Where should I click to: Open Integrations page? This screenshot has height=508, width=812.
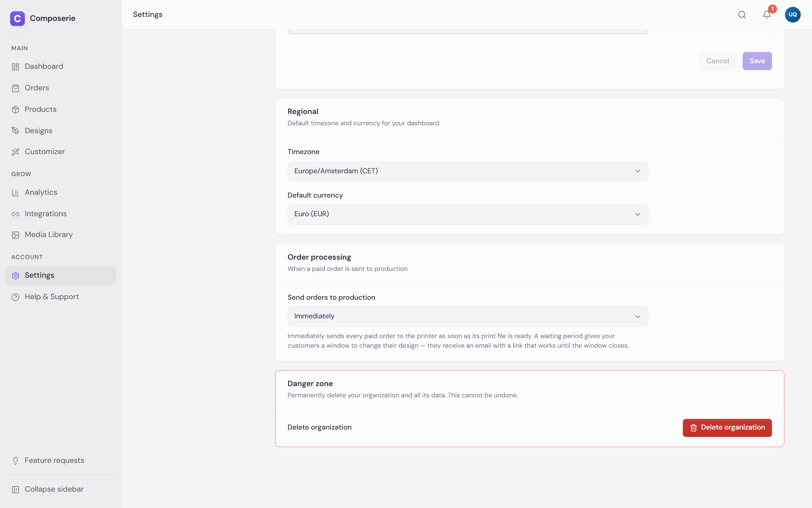click(x=61, y=214)
